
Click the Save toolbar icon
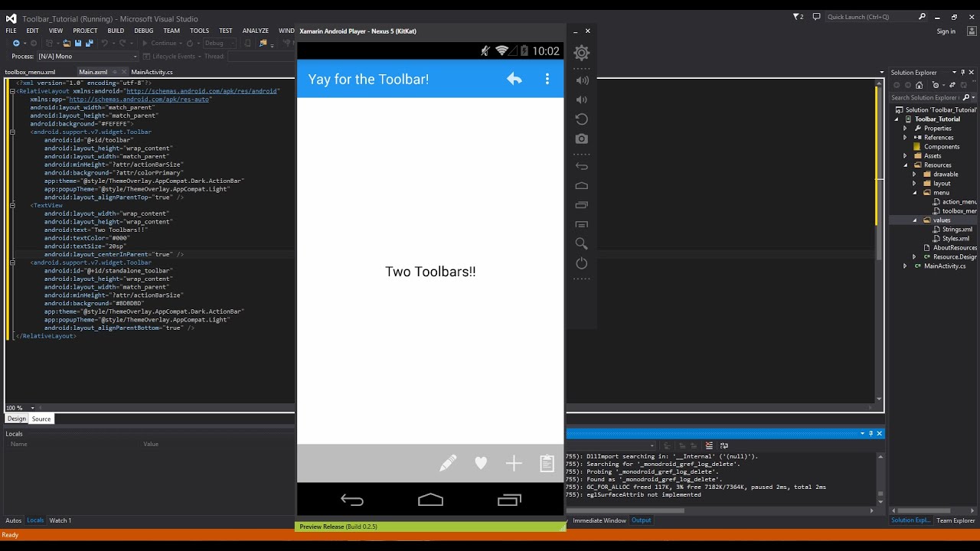[78, 44]
